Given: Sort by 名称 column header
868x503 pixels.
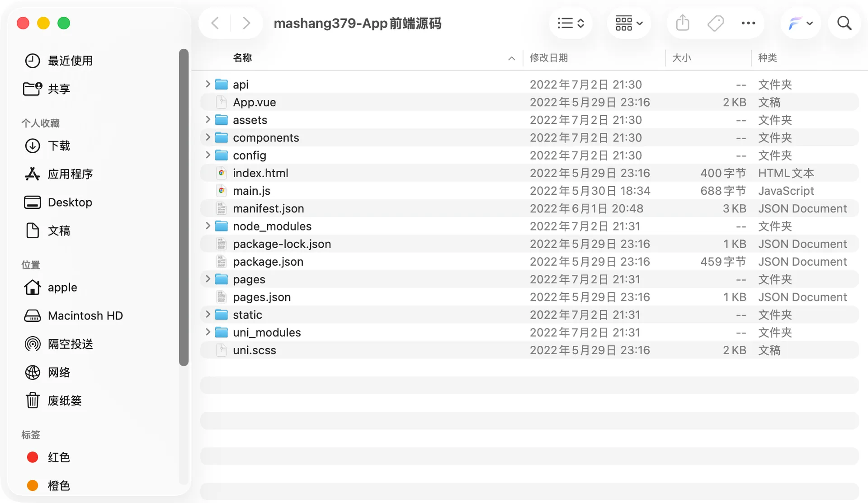Looking at the screenshot, I should pos(242,58).
